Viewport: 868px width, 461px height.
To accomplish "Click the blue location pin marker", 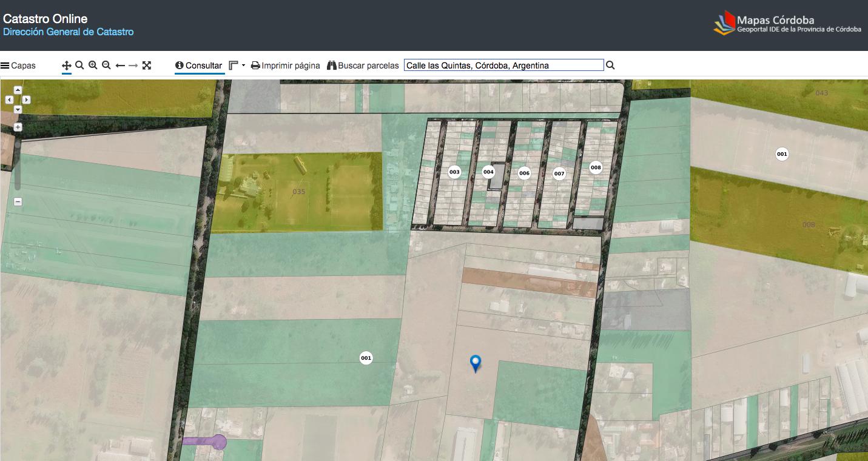I will (x=476, y=363).
